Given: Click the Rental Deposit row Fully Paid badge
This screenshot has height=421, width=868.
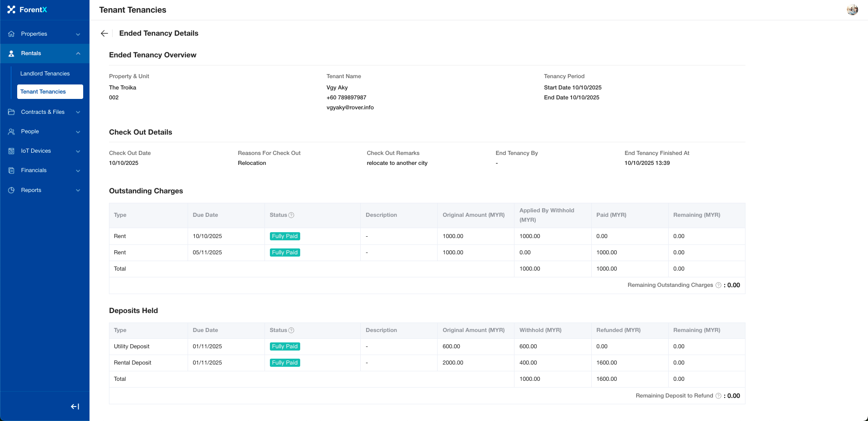Looking at the screenshot, I should tap(285, 363).
